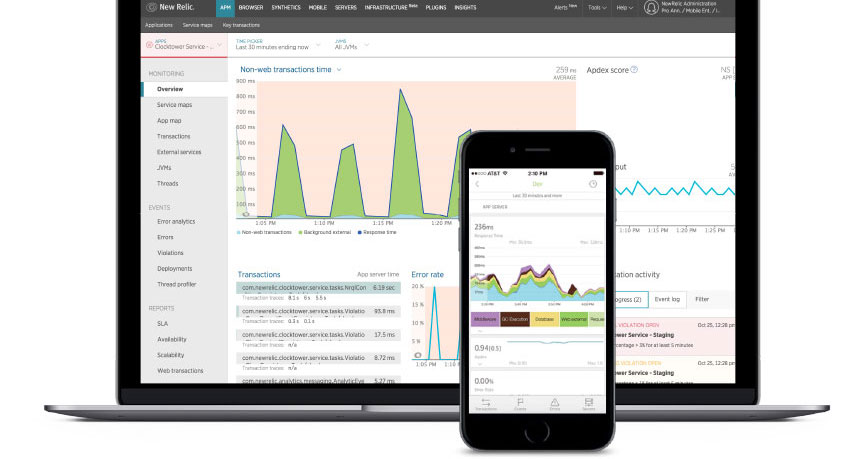Click the Apdex score help icon
Screen dimensions: 861x459
coord(634,70)
